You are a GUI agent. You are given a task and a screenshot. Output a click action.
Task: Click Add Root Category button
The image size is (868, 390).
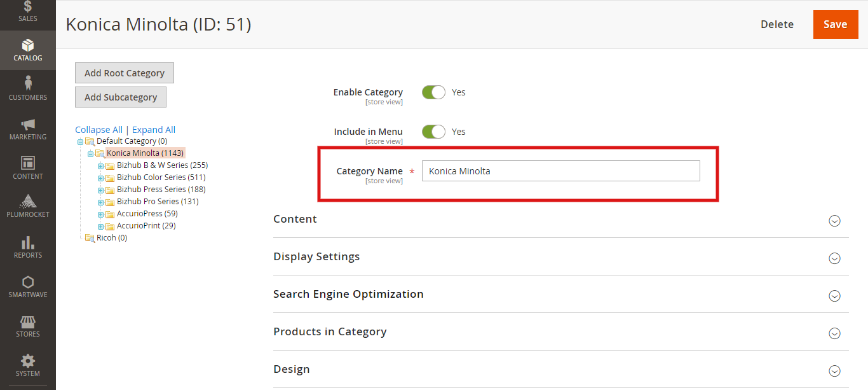pos(125,73)
